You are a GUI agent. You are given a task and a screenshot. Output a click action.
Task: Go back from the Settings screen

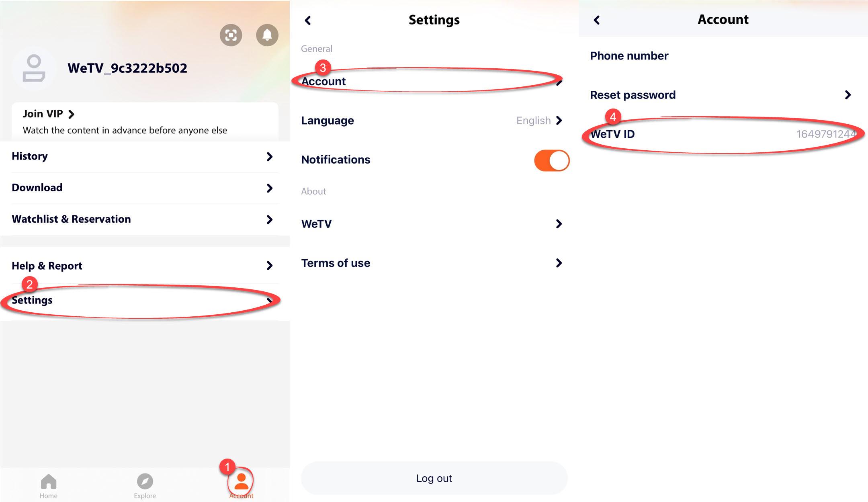pos(308,20)
